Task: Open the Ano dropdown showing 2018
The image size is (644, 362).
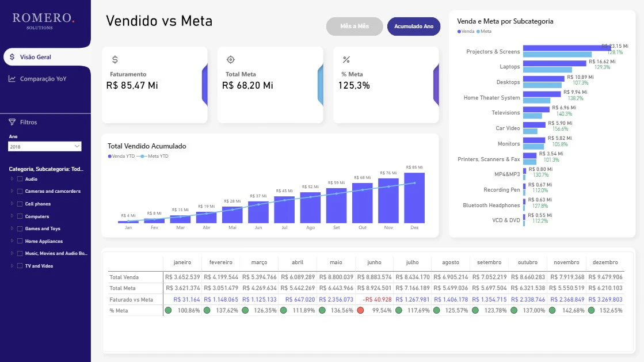Action: 45,146
